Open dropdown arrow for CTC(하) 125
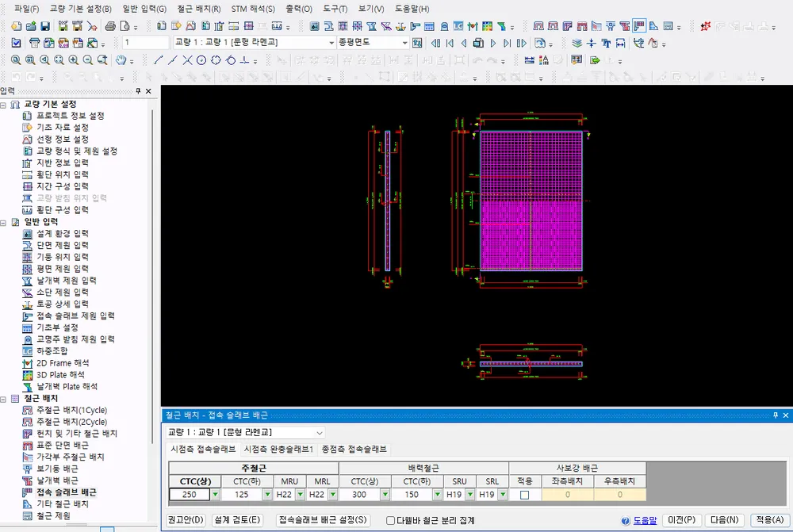Screen dimensions: 793x532 pyautogui.click(x=267, y=495)
